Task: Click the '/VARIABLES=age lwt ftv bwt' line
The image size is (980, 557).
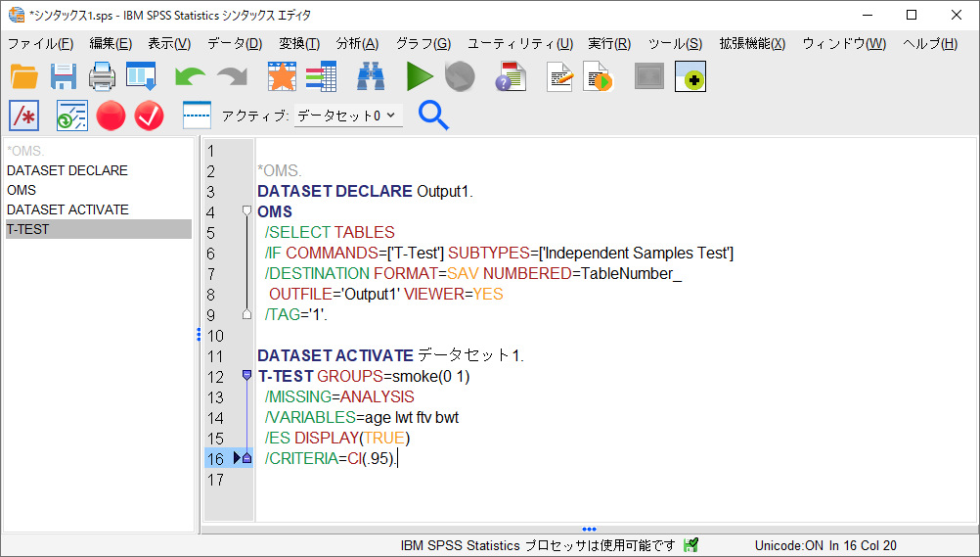Action: 362,417
